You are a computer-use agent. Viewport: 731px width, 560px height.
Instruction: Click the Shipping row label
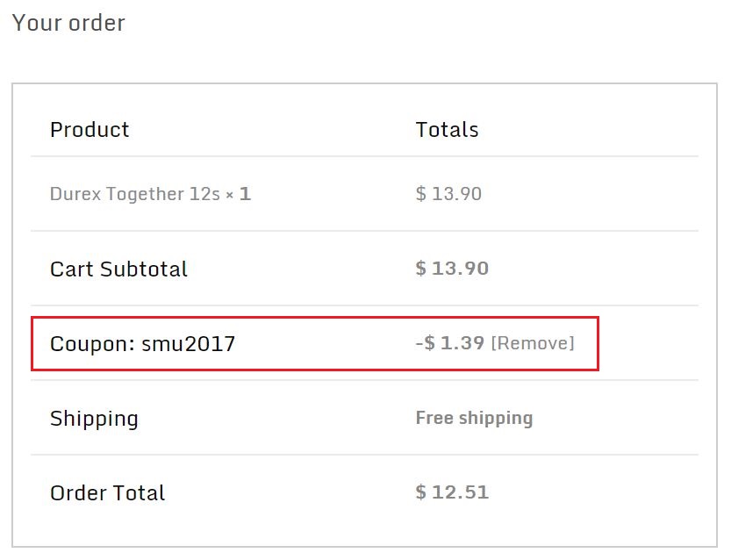pyautogui.click(x=94, y=419)
